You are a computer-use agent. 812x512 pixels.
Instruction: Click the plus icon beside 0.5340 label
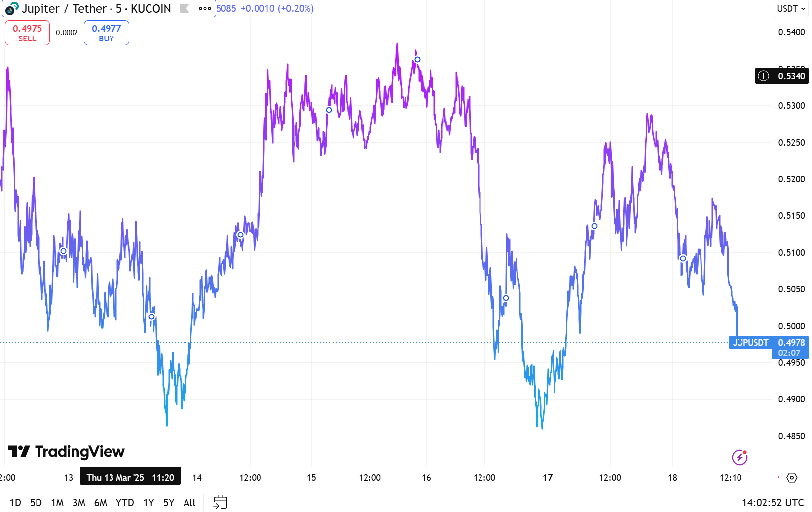coord(763,76)
